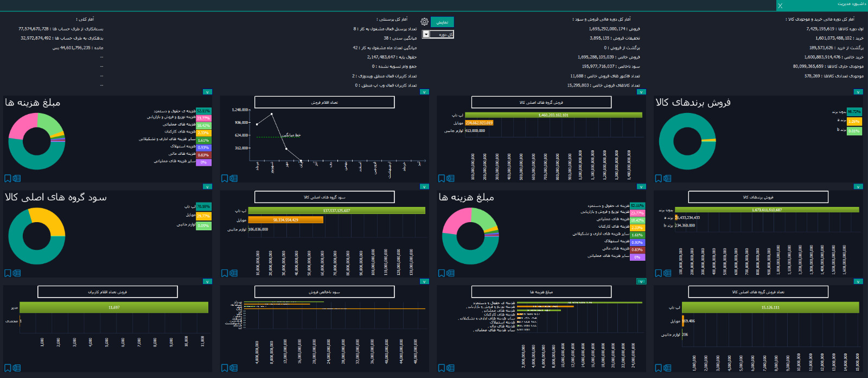Open the settings gear next to نمایش
Viewport: 868px width, 378px height.
pos(425,22)
